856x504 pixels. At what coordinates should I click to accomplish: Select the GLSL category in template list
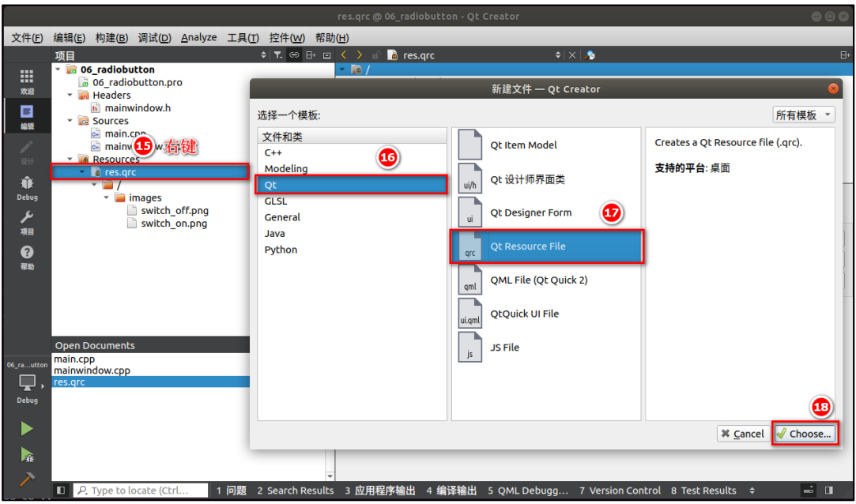[352, 201]
